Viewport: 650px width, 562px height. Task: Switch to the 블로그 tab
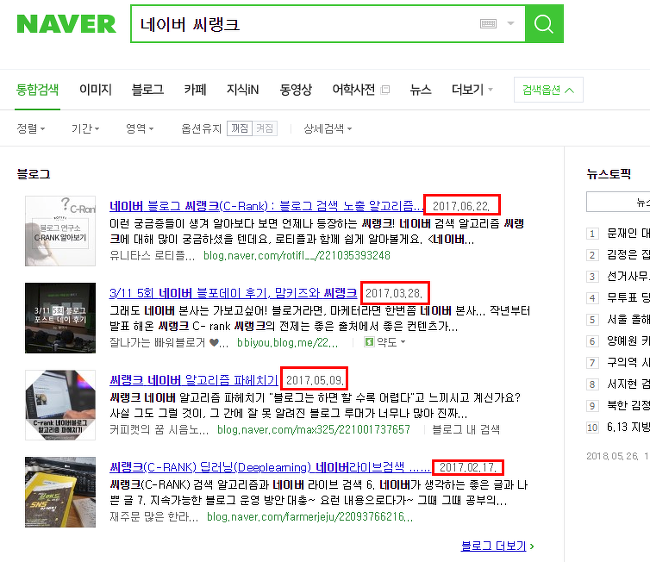(x=148, y=90)
